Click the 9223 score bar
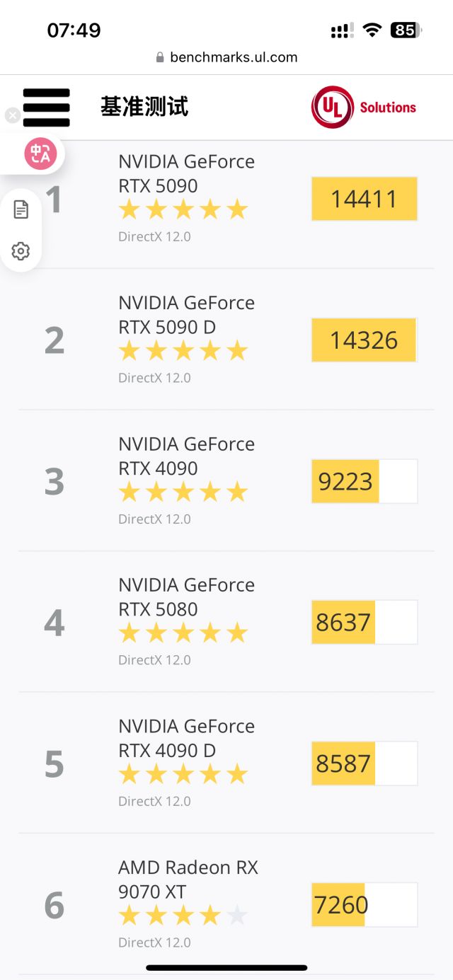Image resolution: width=453 pixels, height=980 pixels. (x=364, y=481)
